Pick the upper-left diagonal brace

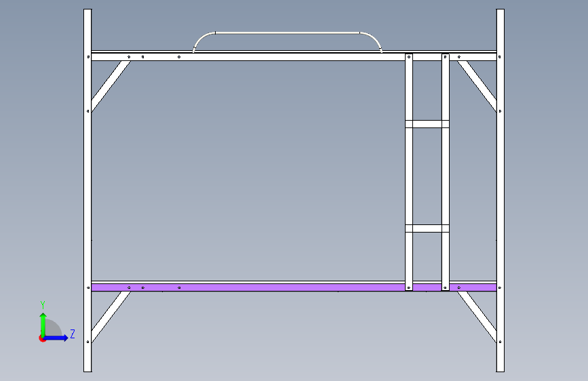coord(111,86)
